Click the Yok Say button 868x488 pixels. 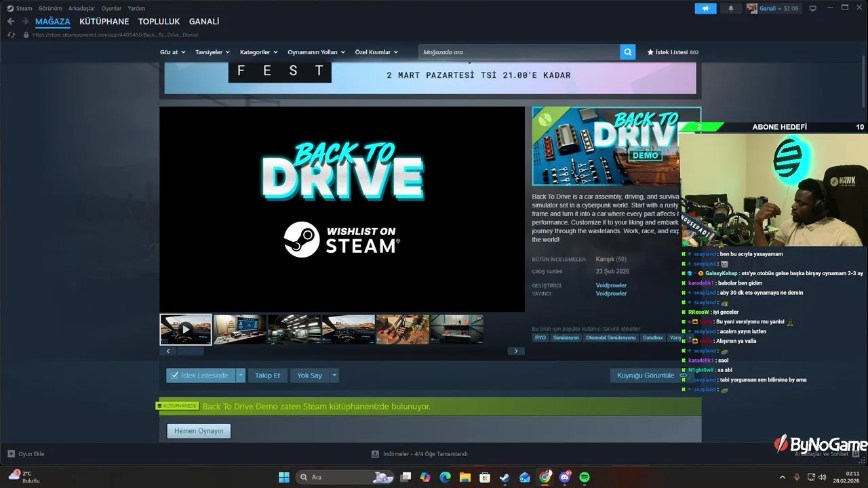click(x=309, y=375)
